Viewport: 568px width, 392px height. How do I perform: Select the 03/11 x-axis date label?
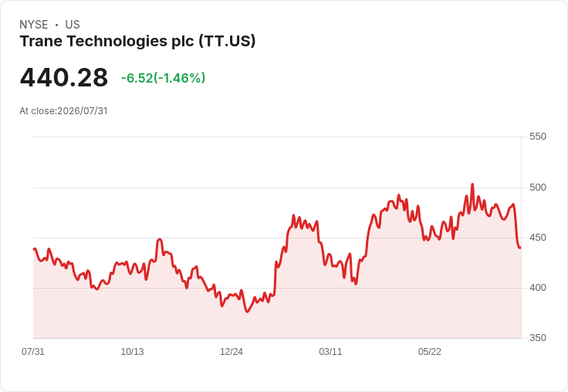330,351
